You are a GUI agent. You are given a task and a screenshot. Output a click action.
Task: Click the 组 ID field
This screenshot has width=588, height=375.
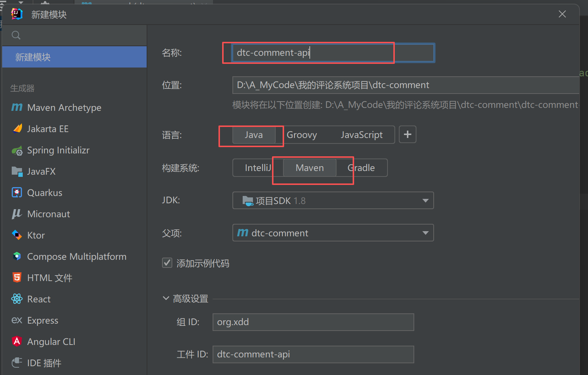[x=313, y=322]
